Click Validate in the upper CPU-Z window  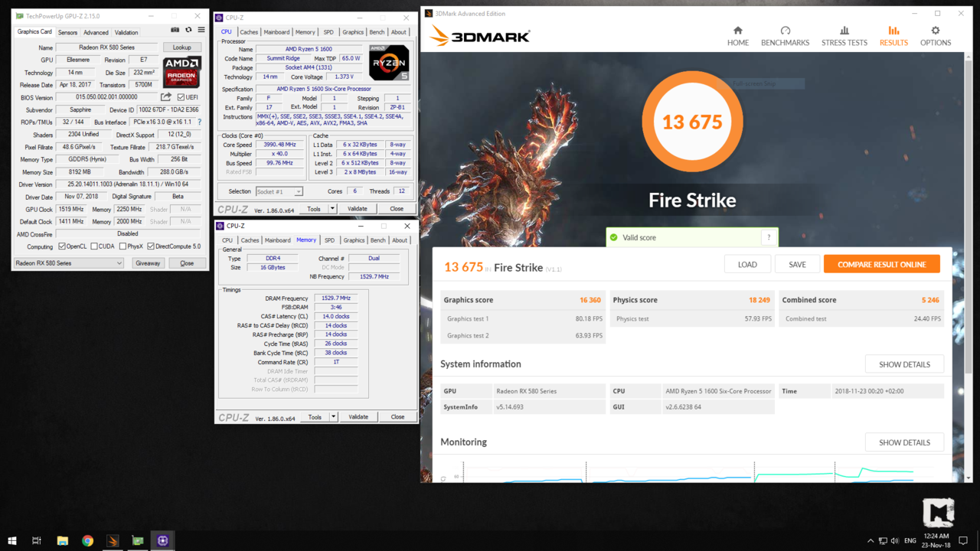(358, 208)
